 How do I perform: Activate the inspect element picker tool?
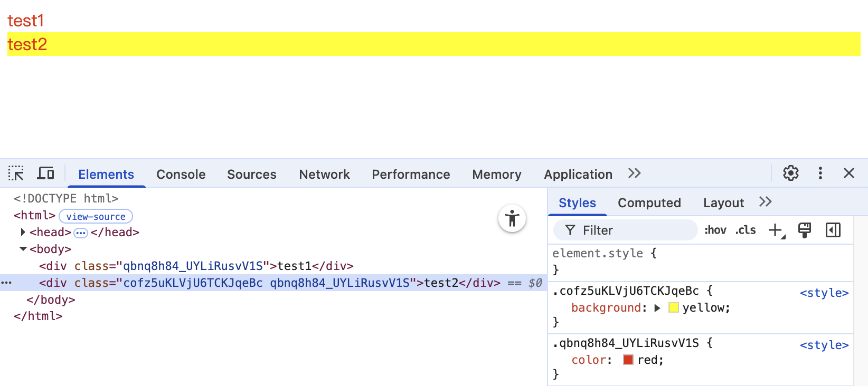[16, 173]
